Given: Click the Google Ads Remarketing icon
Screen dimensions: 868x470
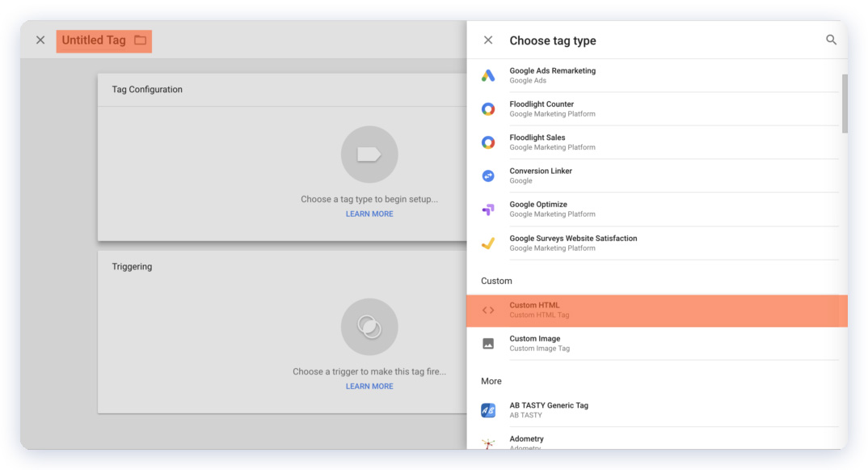Looking at the screenshot, I should click(488, 75).
